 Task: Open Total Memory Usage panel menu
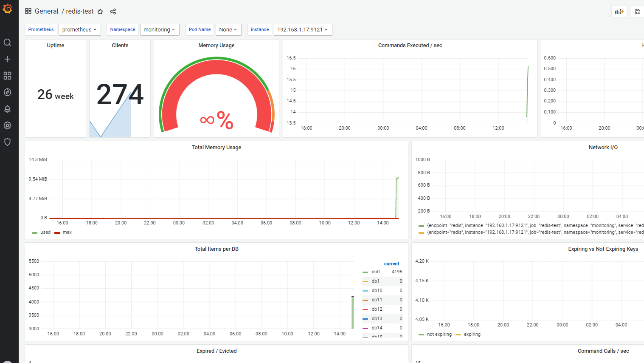(217, 147)
